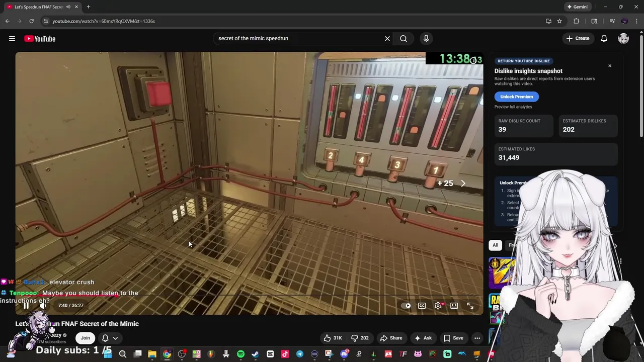Click the video title text
The height and width of the screenshot is (362, 644).
[77, 324]
